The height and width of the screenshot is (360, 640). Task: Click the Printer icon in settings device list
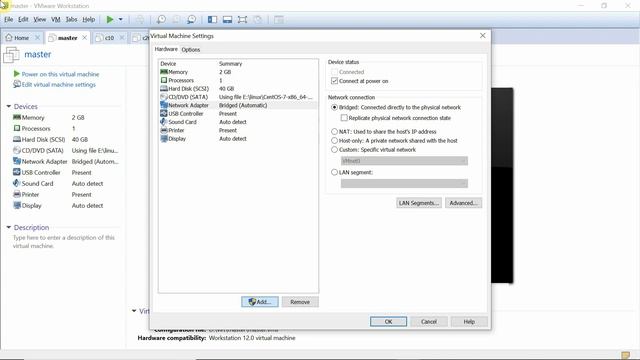click(x=164, y=130)
